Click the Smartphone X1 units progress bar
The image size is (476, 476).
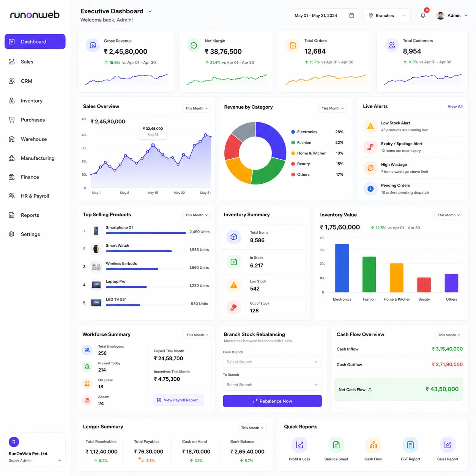pyautogui.click(x=146, y=233)
